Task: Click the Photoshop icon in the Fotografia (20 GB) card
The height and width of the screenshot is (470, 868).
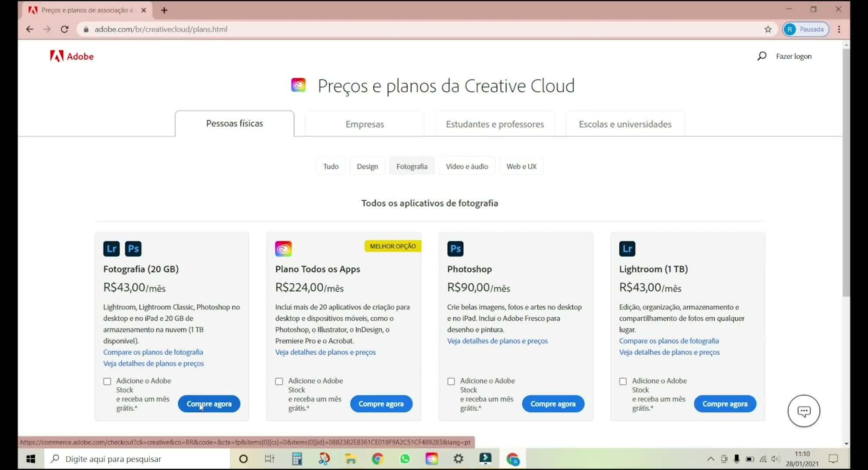Action: click(x=133, y=248)
